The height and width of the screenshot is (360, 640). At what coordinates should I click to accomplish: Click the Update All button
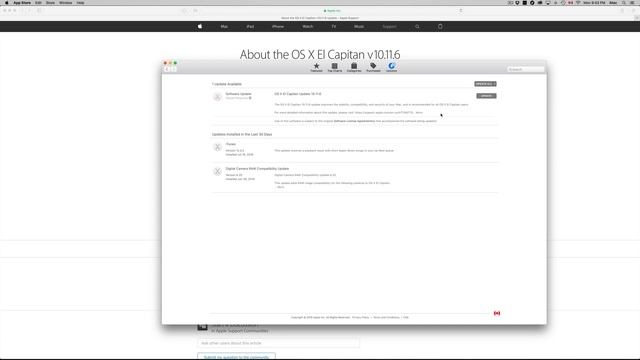(485, 84)
